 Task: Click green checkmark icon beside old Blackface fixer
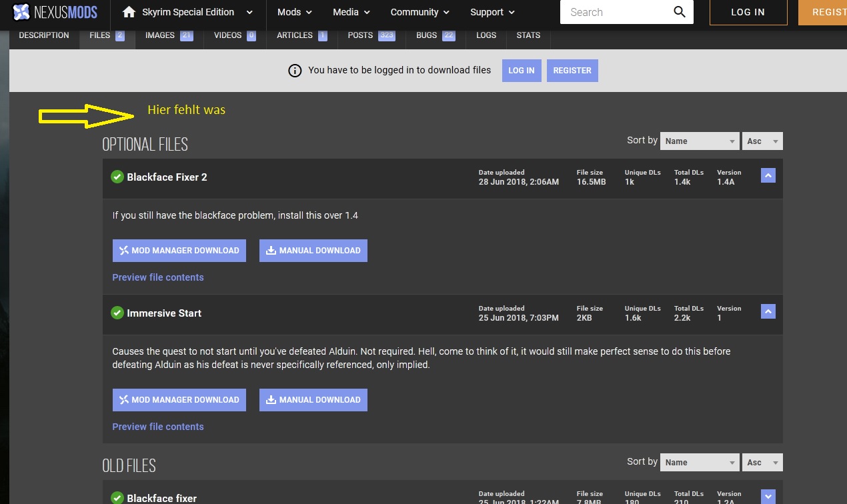(x=117, y=497)
